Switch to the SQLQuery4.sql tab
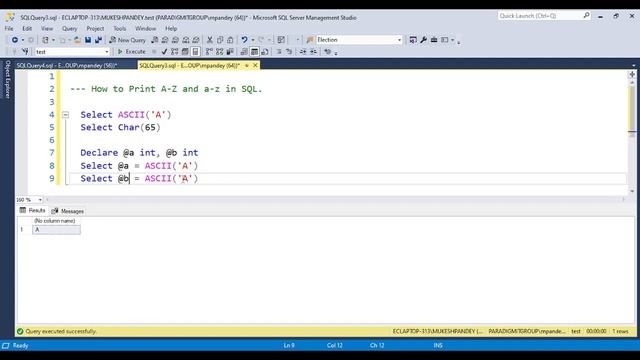 (67, 65)
